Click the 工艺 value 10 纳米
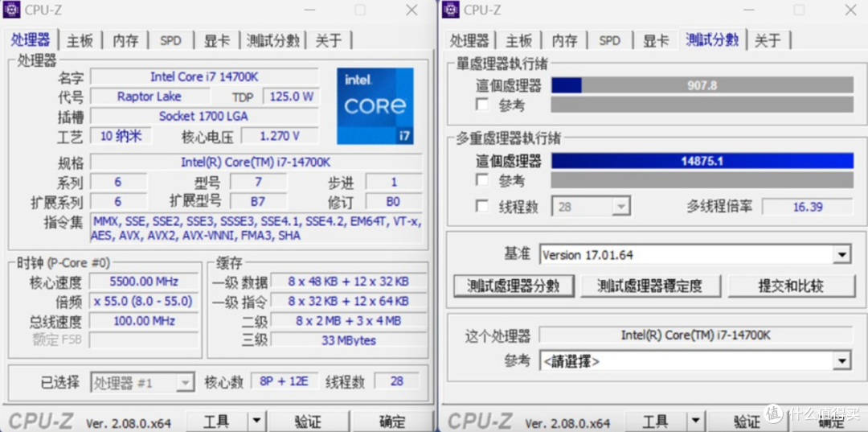868x432 pixels. pyautogui.click(x=121, y=136)
